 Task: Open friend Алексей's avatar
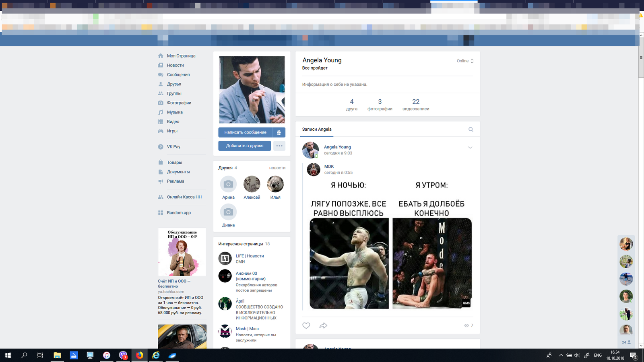tap(252, 184)
